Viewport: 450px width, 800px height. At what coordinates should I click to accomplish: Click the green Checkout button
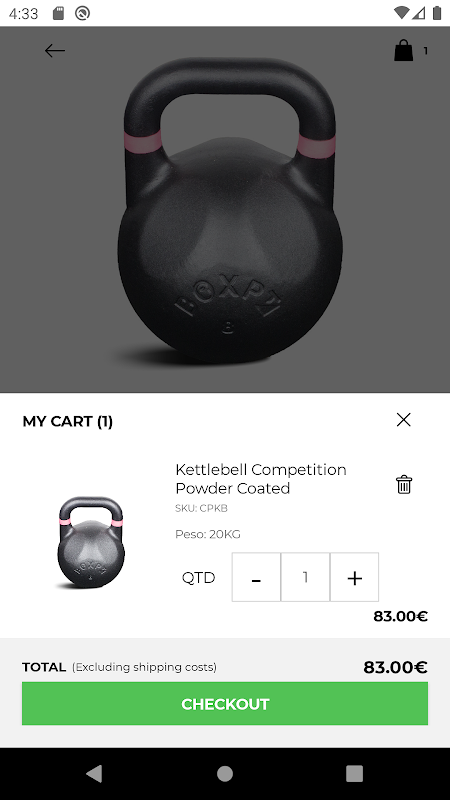coord(225,704)
